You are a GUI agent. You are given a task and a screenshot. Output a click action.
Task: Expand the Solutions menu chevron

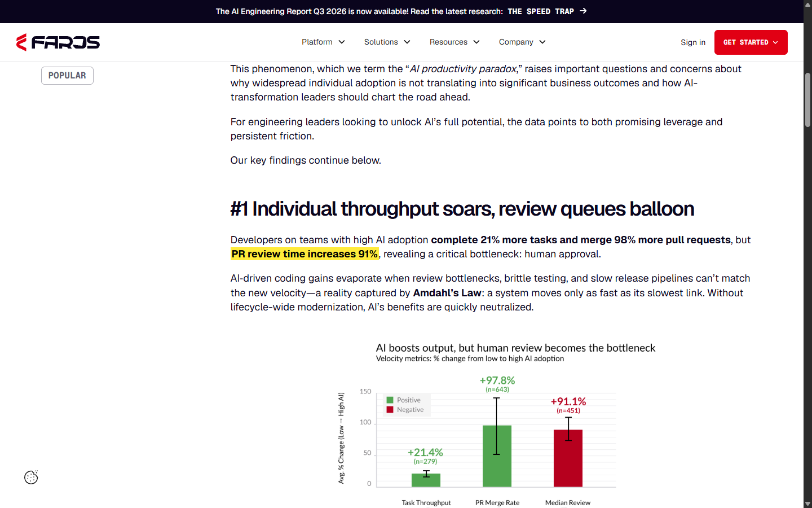(x=407, y=42)
